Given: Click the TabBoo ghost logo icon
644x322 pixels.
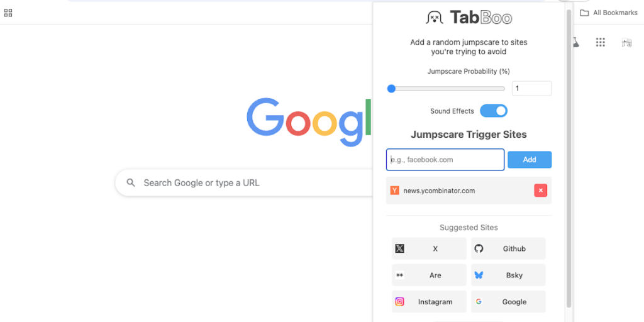Looking at the screenshot, I should tap(435, 18).
